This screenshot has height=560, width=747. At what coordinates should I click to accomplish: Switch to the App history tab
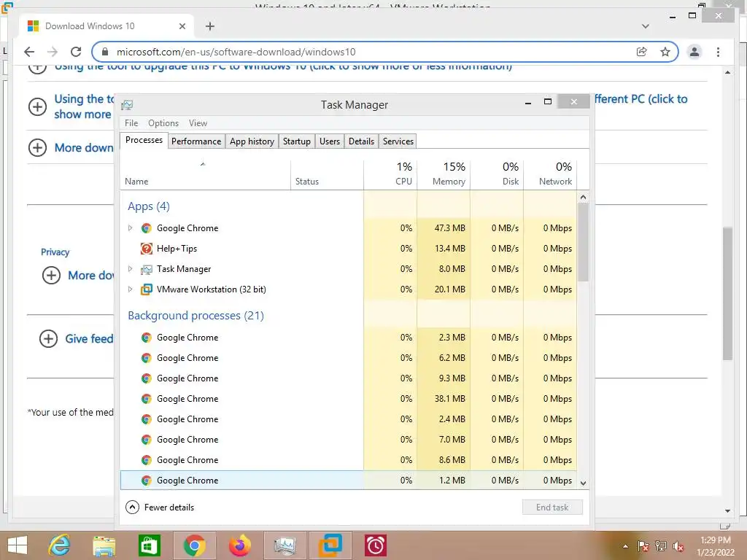pyautogui.click(x=252, y=141)
